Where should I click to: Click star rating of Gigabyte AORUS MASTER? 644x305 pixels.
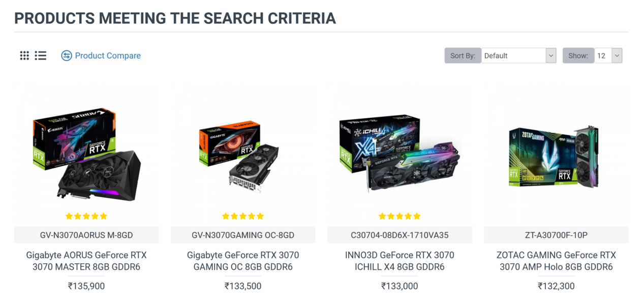[86, 216]
